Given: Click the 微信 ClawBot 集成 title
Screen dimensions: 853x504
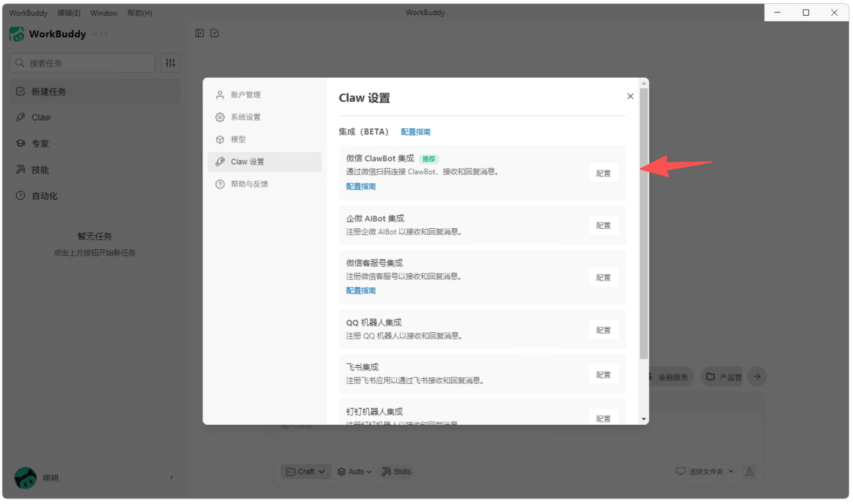Looking at the screenshot, I should tap(380, 158).
